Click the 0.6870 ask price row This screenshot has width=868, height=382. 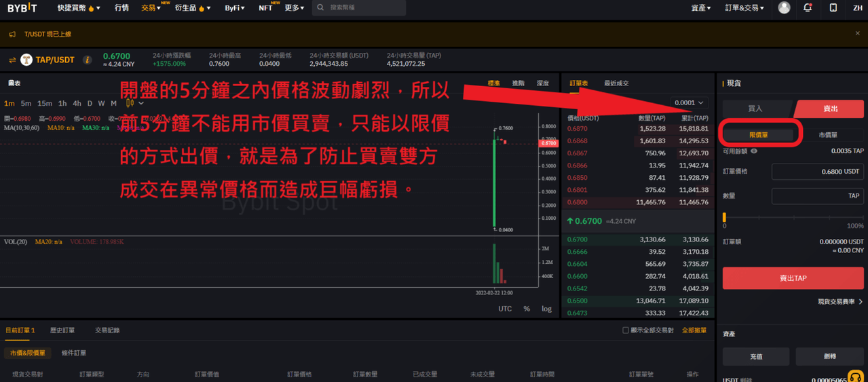(x=637, y=129)
